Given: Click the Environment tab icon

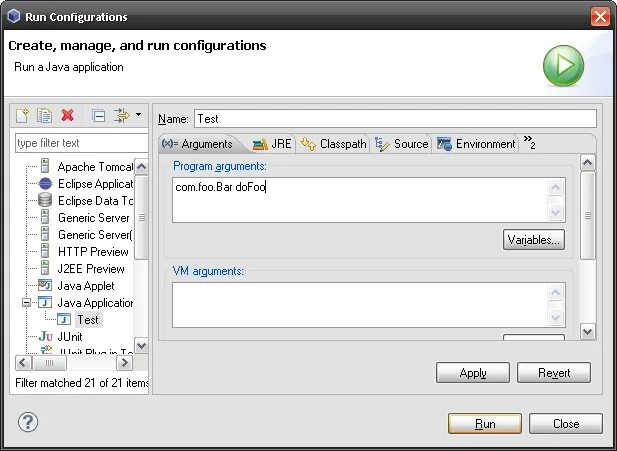Looking at the screenshot, I should (444, 144).
